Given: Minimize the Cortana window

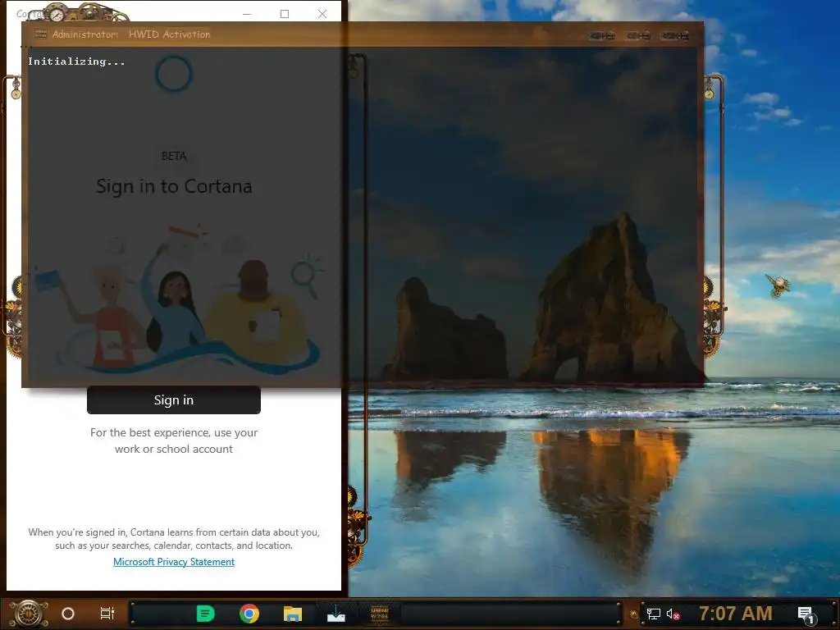Looking at the screenshot, I should tap(247, 14).
